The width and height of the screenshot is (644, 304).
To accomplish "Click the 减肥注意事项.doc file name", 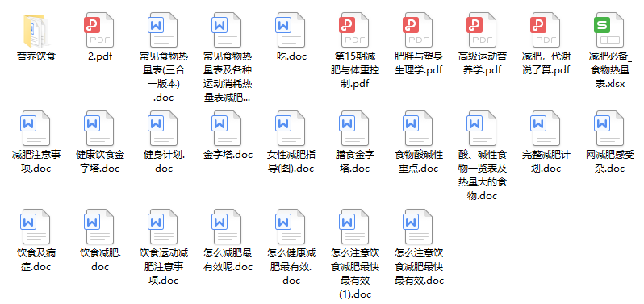I will coord(36,161).
